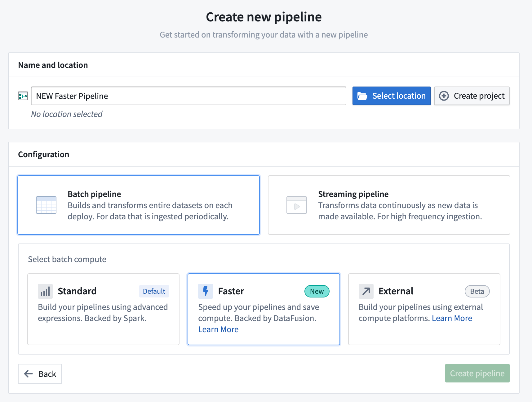Go back using the Back button
The image size is (532, 402).
pos(40,374)
